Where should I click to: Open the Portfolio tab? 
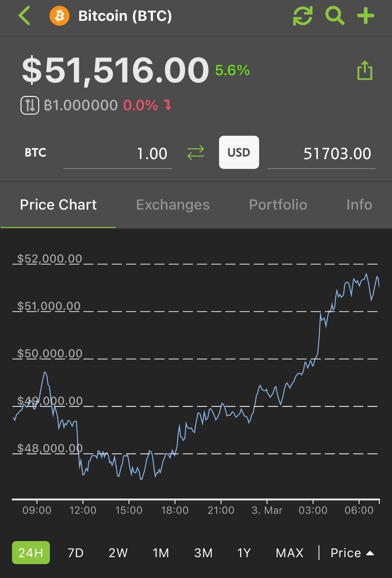pyautogui.click(x=278, y=205)
